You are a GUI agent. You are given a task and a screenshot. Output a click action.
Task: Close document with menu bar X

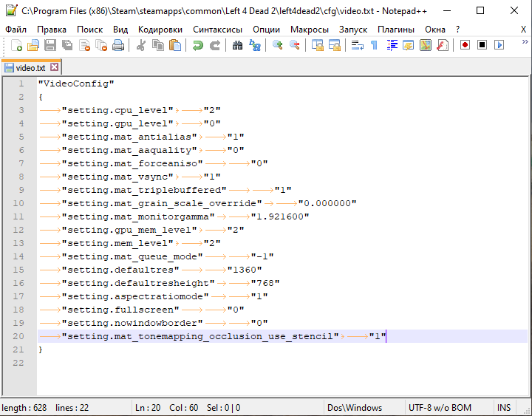click(x=524, y=30)
